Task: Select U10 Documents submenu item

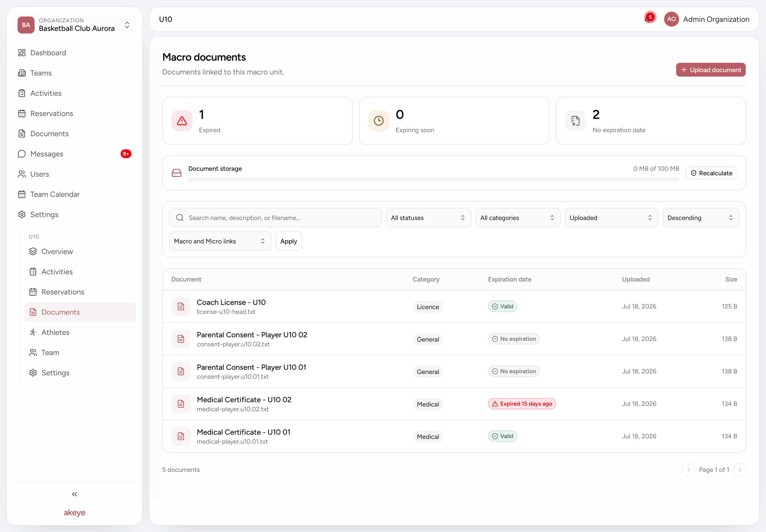Action: (80, 312)
